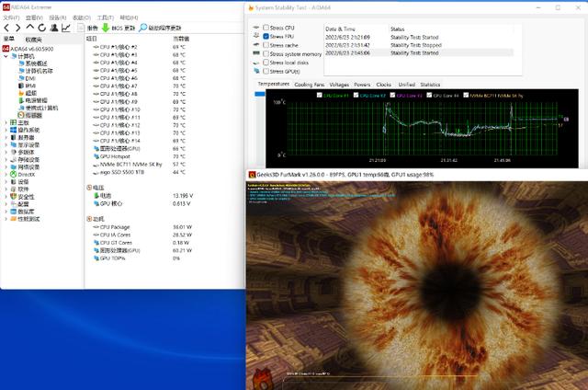Click the back navigation arrow in AIDA64

pyautogui.click(x=6, y=28)
